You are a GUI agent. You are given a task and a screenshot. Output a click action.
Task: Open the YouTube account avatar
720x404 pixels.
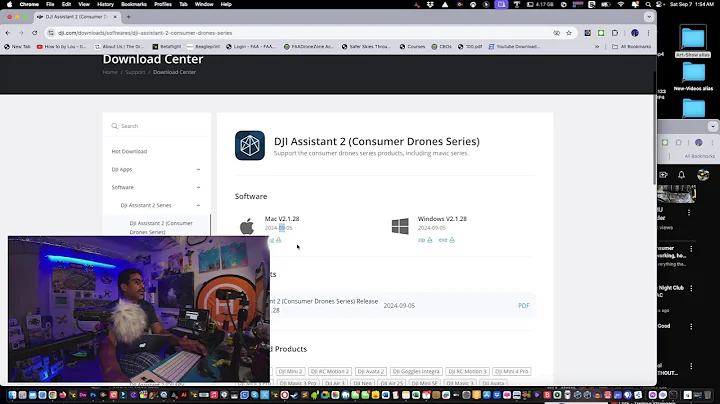pyautogui.click(x=703, y=174)
